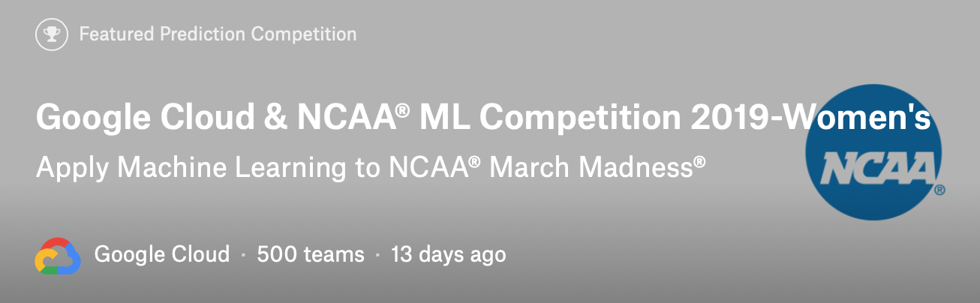Click the white NCAA lettering inside the logo

[875, 169]
